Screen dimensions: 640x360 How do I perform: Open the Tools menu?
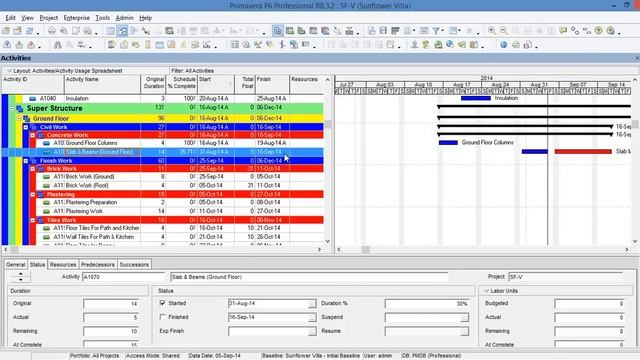click(102, 18)
